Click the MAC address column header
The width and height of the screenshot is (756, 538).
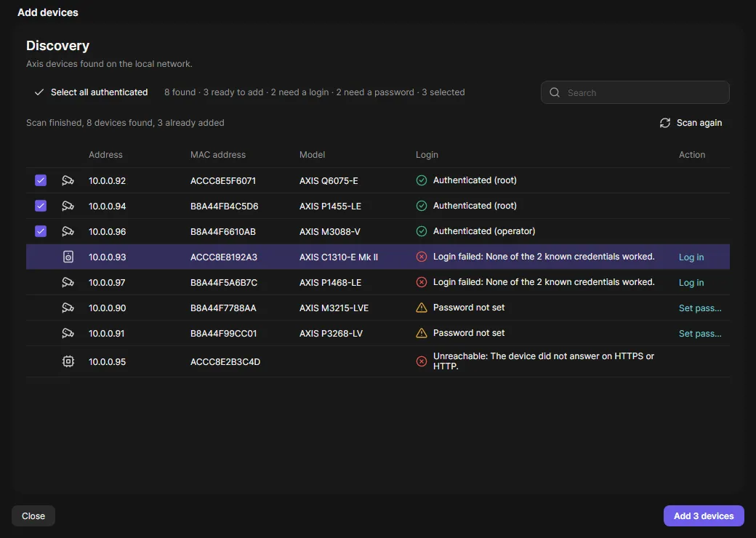click(x=218, y=155)
